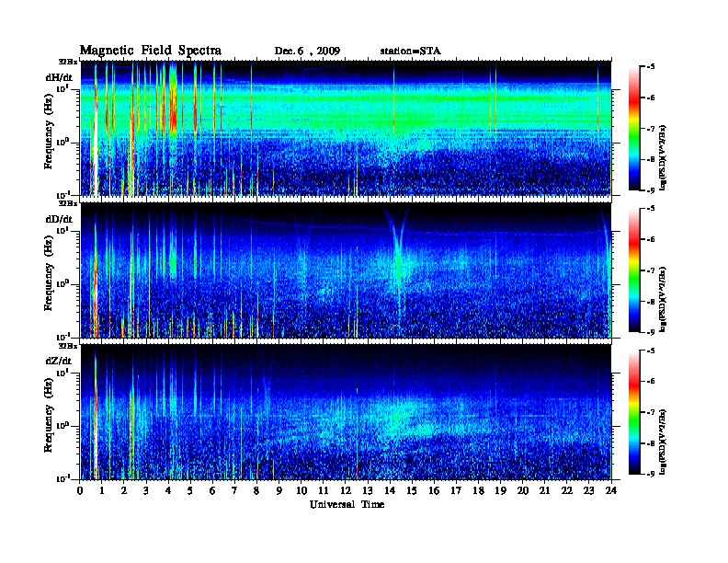The image size is (728, 563).
Task: Click the -8 tick on dZ/dt color bar
Action: [652, 443]
